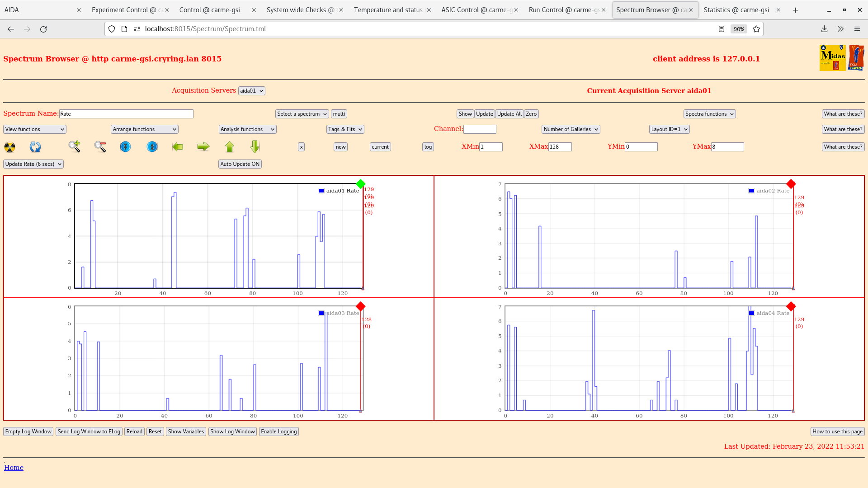868x488 pixels.
Task: Click the shield tracking protection icon
Action: (112, 29)
